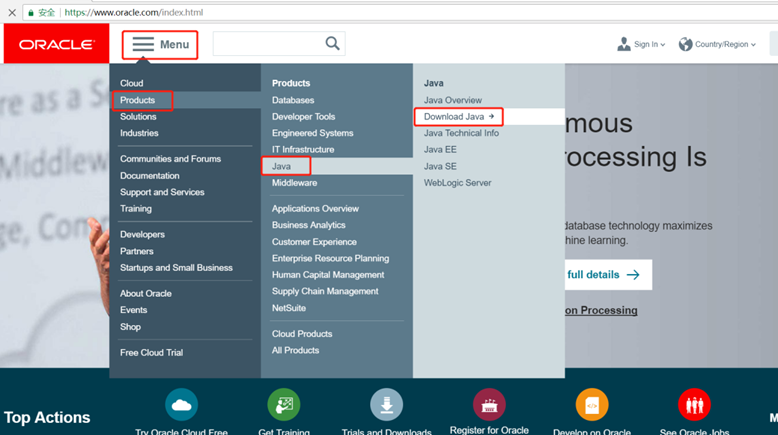Viewport: 778px width, 435px height.
Task: Open Communities and Forums menu item
Action: coord(170,159)
